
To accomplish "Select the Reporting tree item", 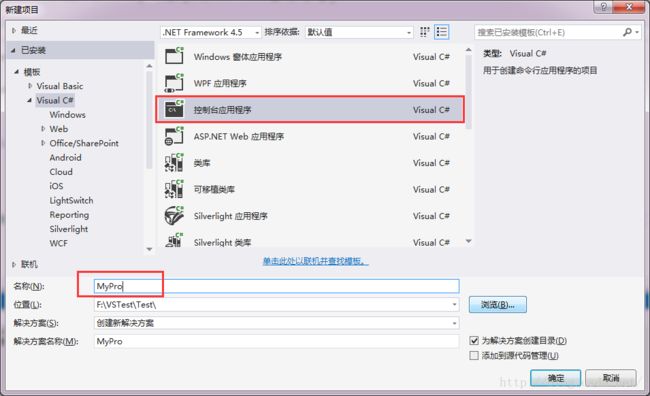I will (x=69, y=215).
